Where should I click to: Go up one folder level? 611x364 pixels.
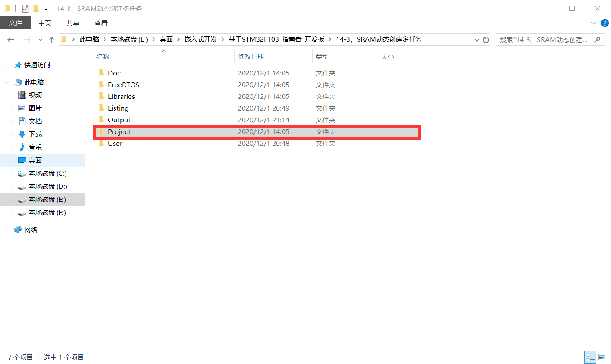[52, 39]
